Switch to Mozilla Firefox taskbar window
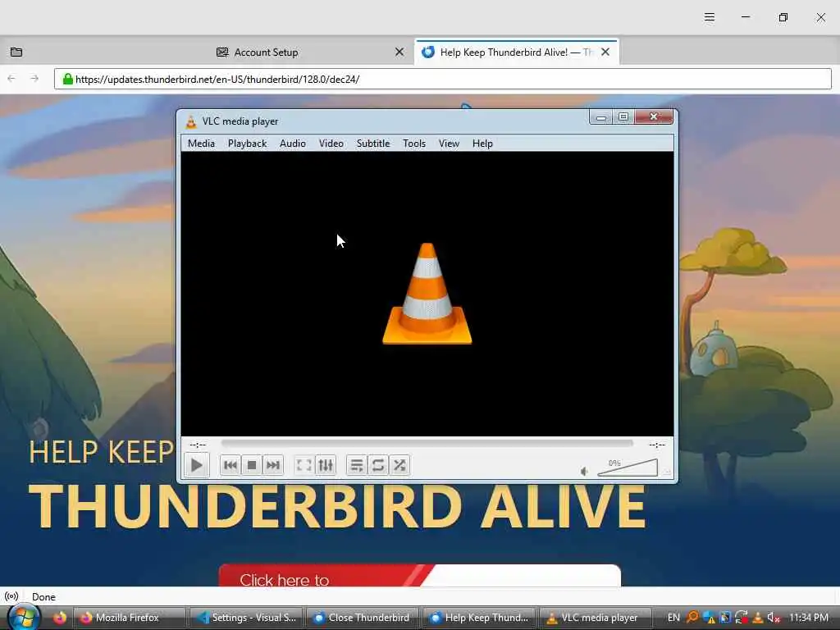Screen dimensions: 840x630 (x=129, y=618)
